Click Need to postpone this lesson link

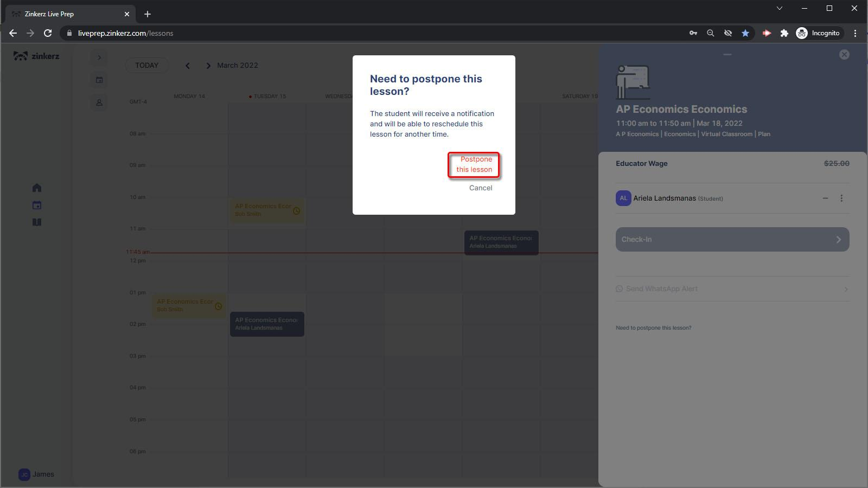[x=654, y=328]
